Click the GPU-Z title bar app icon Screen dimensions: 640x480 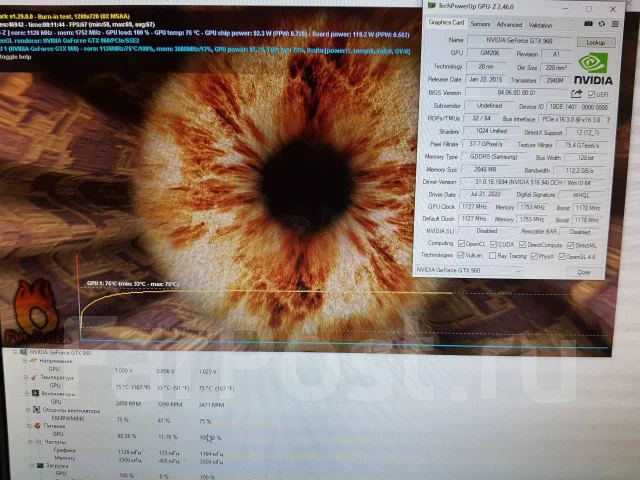[431, 5]
